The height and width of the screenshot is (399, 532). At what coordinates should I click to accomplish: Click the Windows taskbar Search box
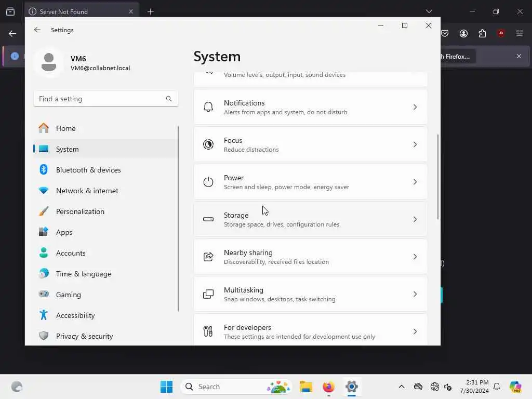point(236,387)
